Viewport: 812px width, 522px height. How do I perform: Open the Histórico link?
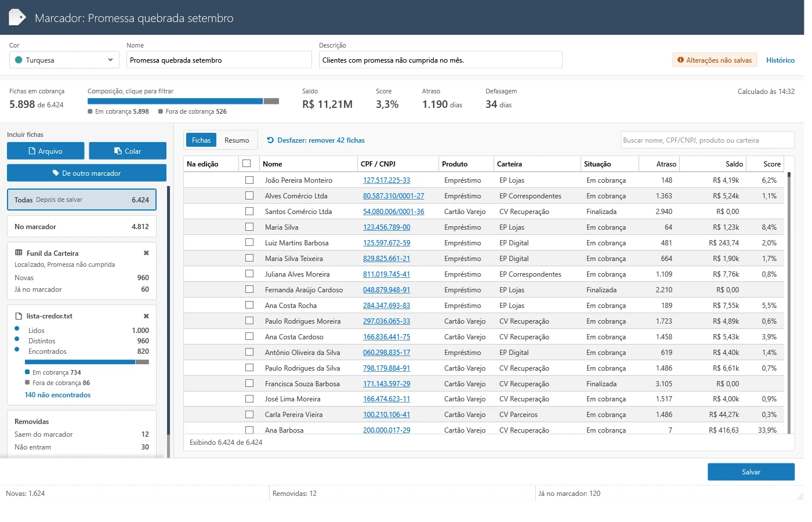[x=780, y=60]
